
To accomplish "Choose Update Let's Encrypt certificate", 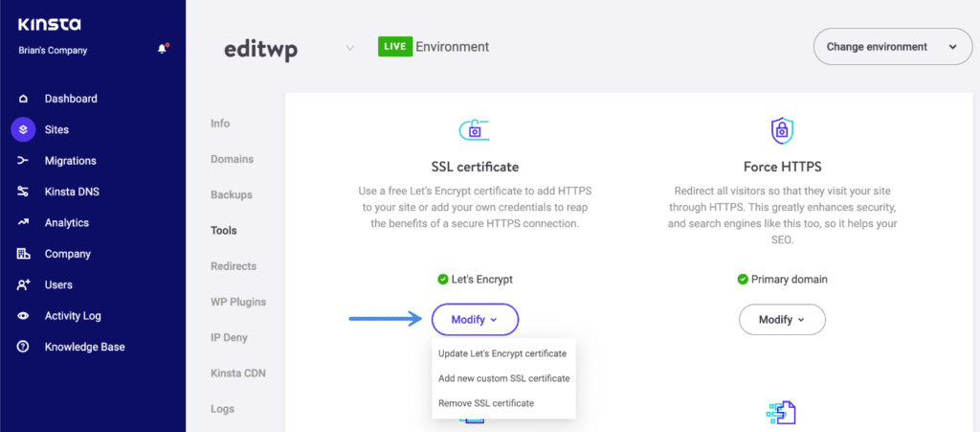I will pyautogui.click(x=502, y=353).
